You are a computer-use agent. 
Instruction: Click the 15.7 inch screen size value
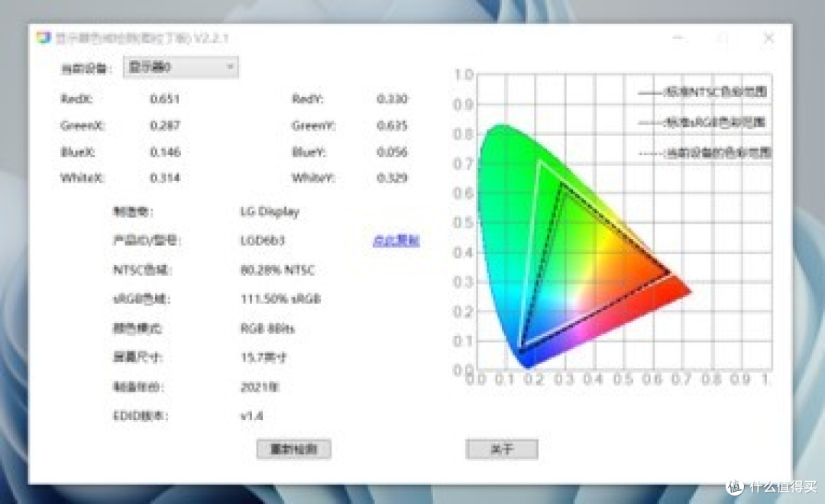(x=263, y=357)
